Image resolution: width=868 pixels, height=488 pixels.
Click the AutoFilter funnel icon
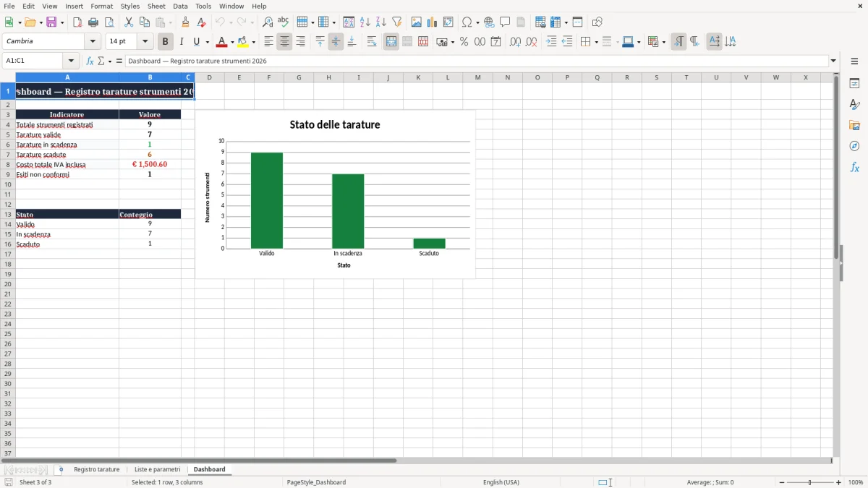[397, 22]
